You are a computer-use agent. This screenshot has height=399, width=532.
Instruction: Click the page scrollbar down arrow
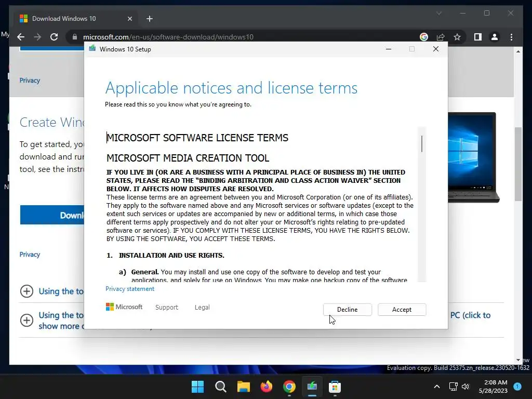[518, 360]
